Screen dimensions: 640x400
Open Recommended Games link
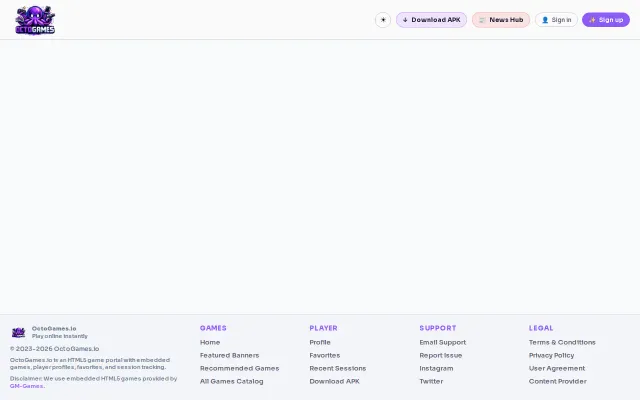(x=240, y=369)
